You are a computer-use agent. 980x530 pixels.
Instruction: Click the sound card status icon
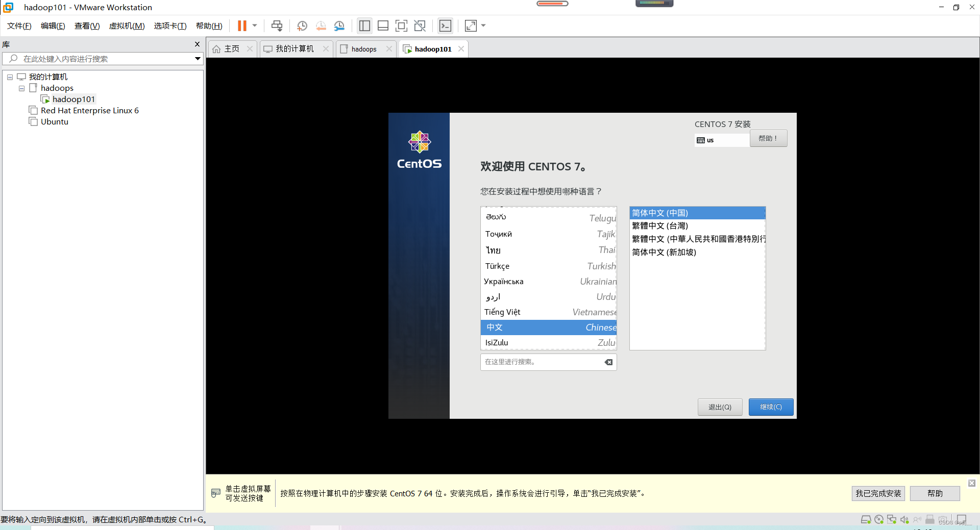(x=904, y=520)
